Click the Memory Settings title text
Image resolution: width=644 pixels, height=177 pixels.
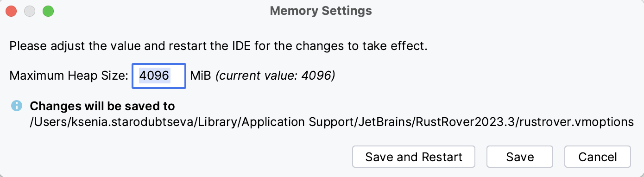[321, 11]
